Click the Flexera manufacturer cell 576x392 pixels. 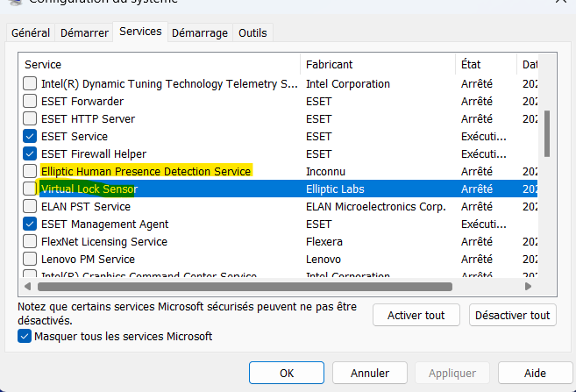[324, 242]
